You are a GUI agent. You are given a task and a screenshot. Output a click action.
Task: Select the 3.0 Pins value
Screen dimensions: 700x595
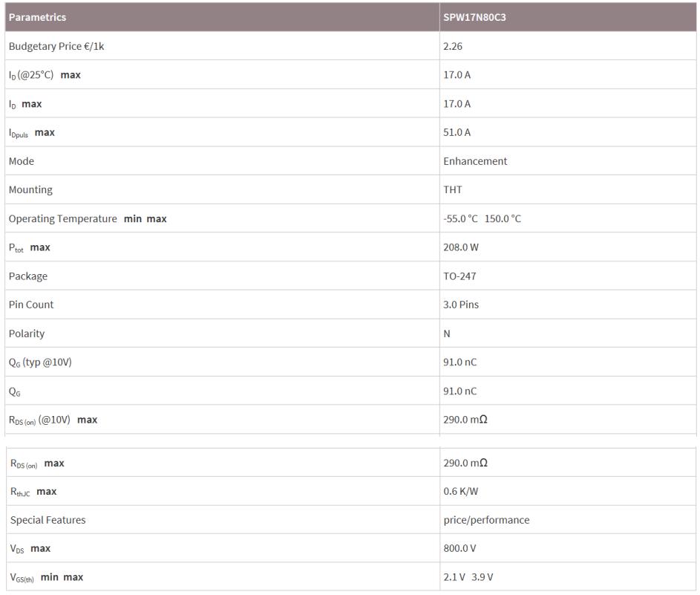tap(461, 305)
